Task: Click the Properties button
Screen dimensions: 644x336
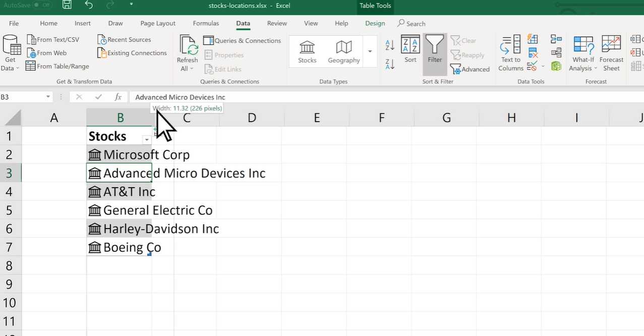Action: [224, 55]
